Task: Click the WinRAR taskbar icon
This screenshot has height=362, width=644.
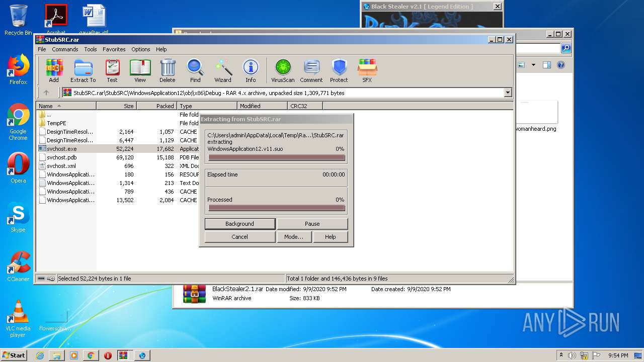Action: tap(124, 355)
